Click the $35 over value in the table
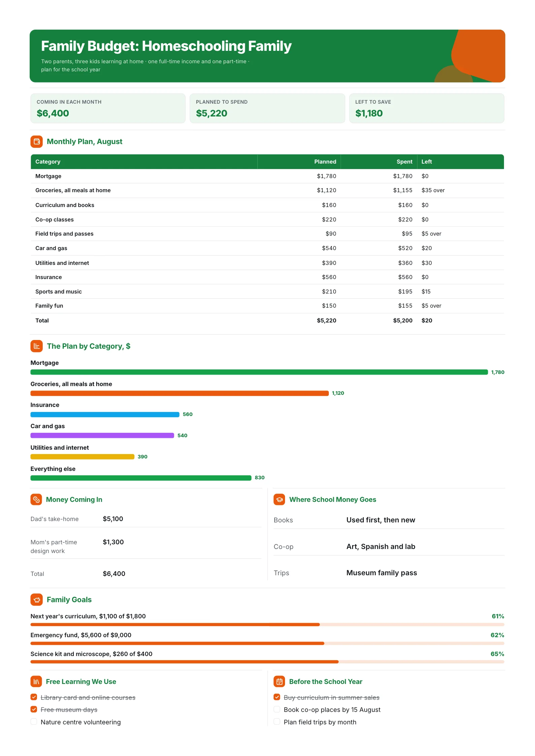535x756 pixels. pos(433,191)
